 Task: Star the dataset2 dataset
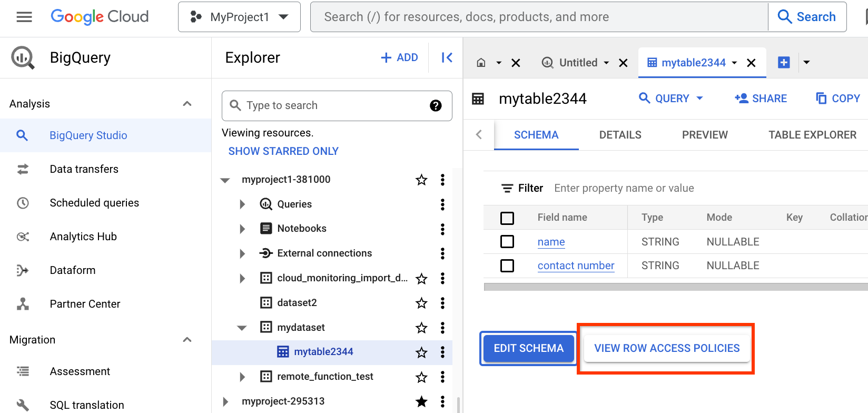point(421,303)
